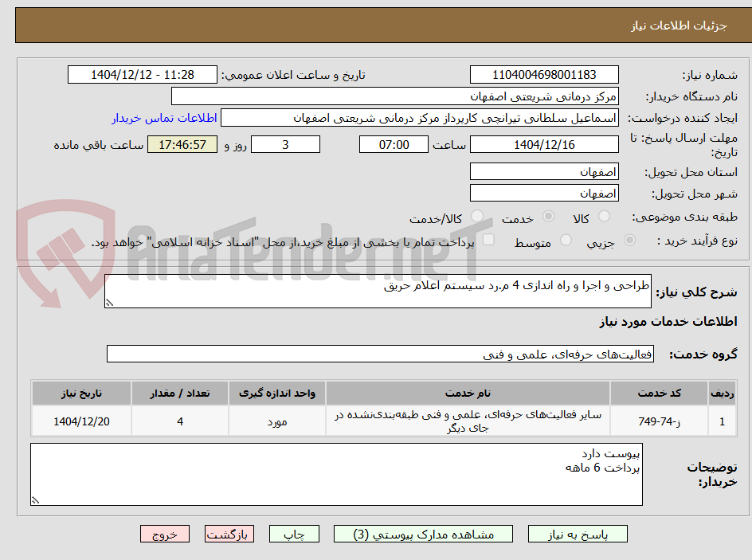Click the ردیف column header

click(x=723, y=394)
